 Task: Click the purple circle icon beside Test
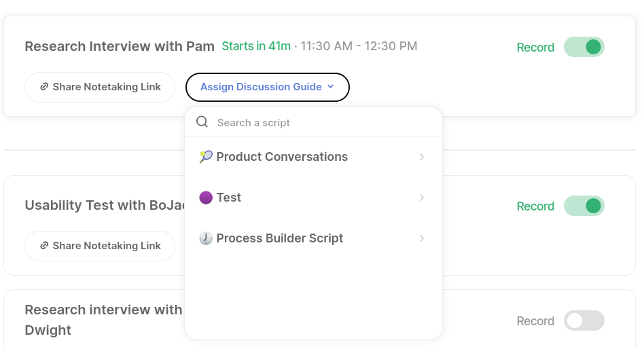coord(206,198)
